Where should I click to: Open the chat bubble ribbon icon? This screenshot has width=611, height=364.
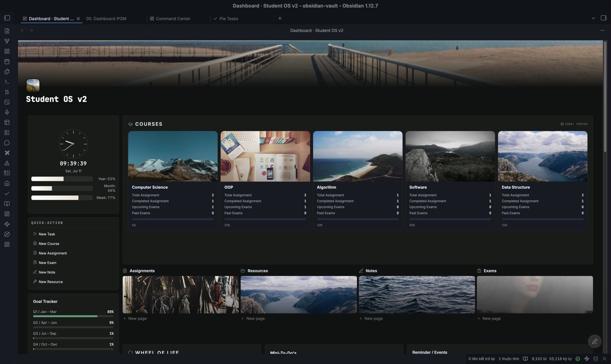tap(7, 143)
